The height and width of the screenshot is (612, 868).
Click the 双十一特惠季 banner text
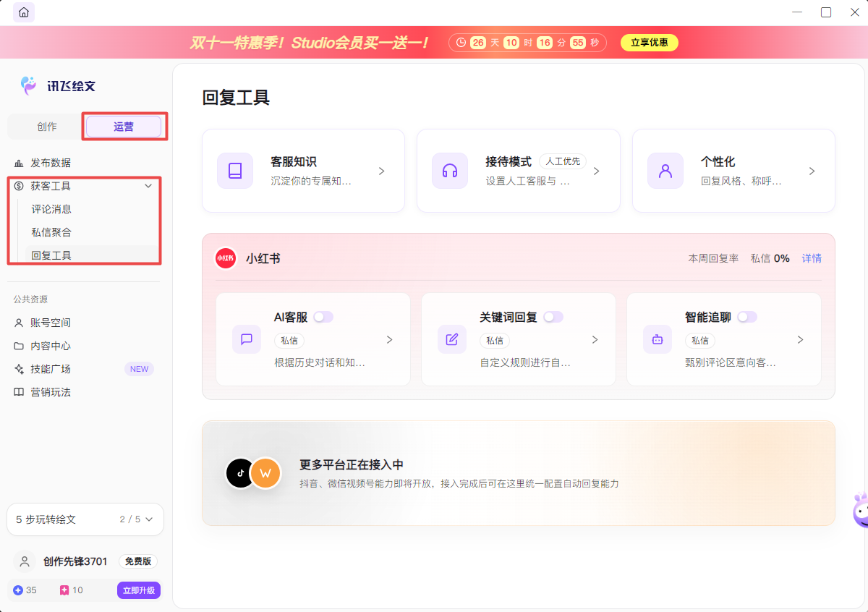(x=310, y=43)
